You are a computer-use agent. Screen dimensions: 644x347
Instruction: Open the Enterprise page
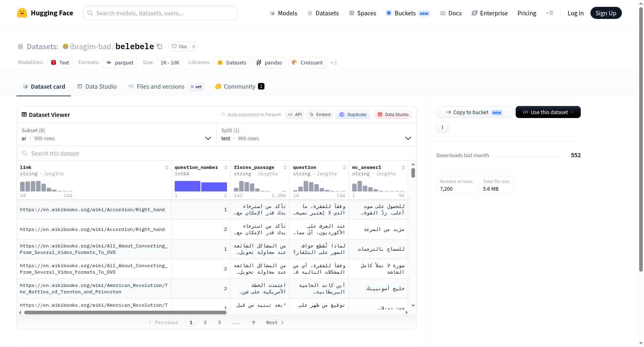click(490, 13)
